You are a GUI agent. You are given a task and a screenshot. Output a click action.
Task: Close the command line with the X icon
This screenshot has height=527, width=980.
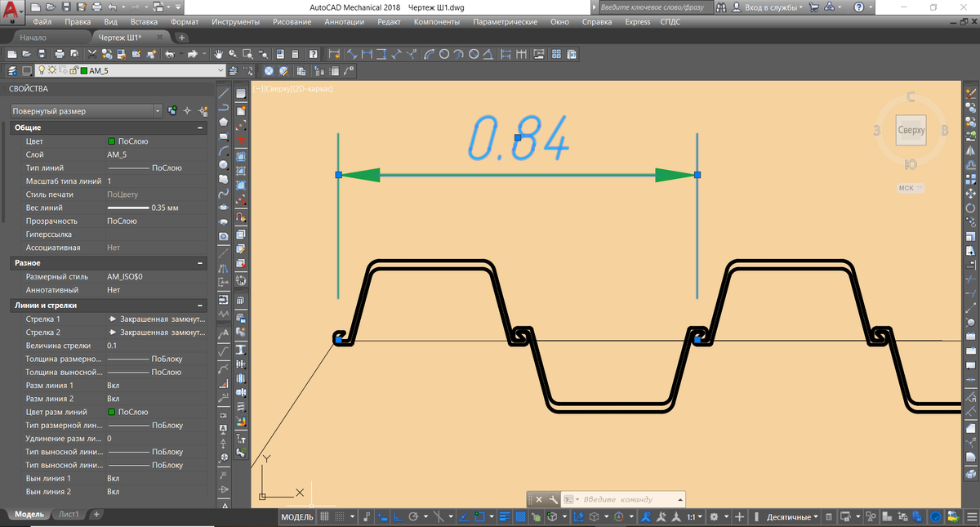539,499
